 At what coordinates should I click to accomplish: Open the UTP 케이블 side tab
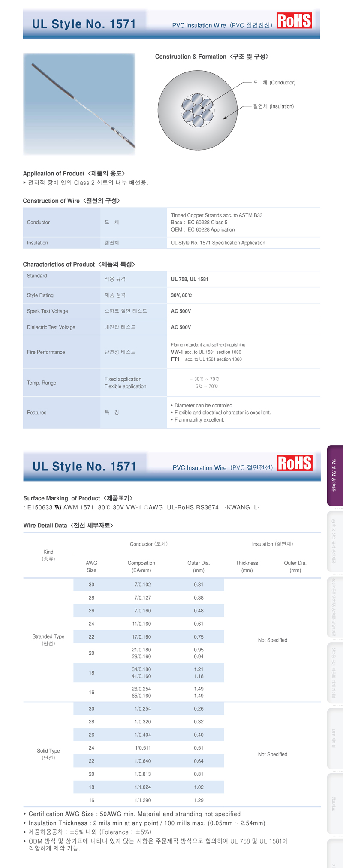point(335,738)
